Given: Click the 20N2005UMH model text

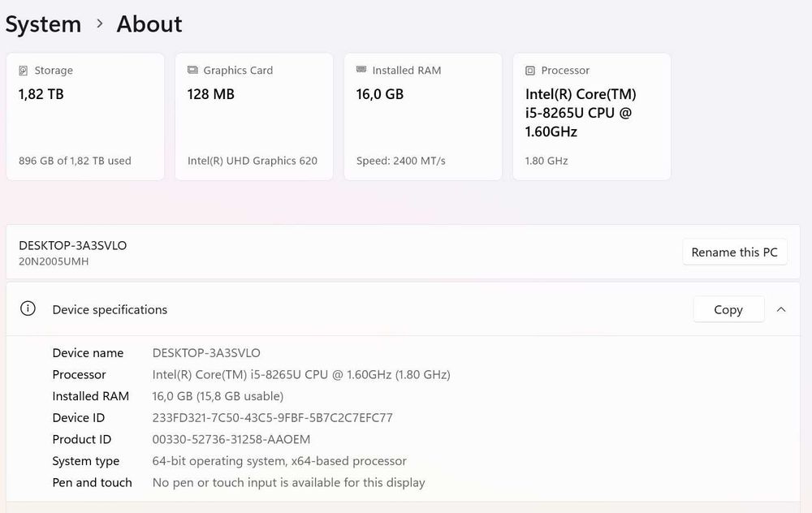Looking at the screenshot, I should tap(54, 261).
